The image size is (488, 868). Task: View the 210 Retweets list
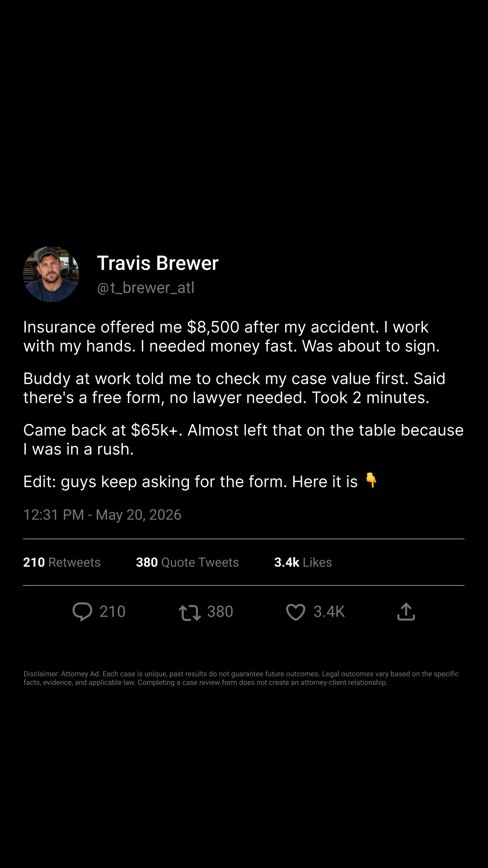click(62, 562)
